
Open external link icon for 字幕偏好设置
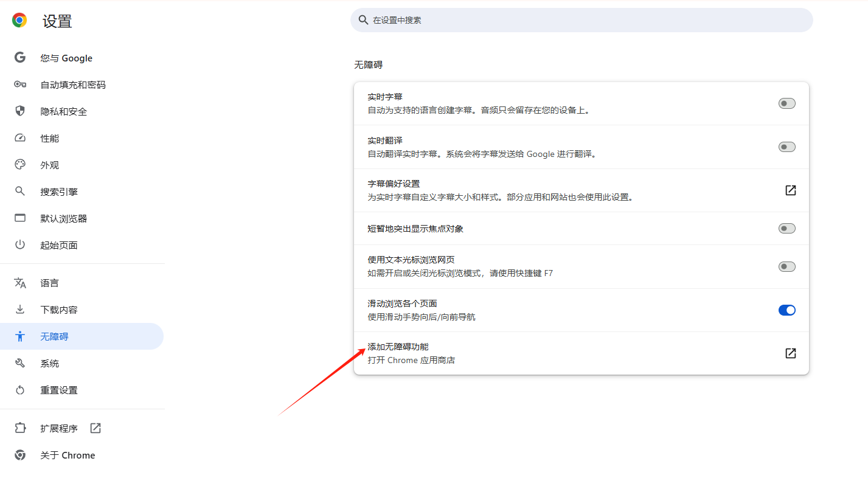pos(790,190)
